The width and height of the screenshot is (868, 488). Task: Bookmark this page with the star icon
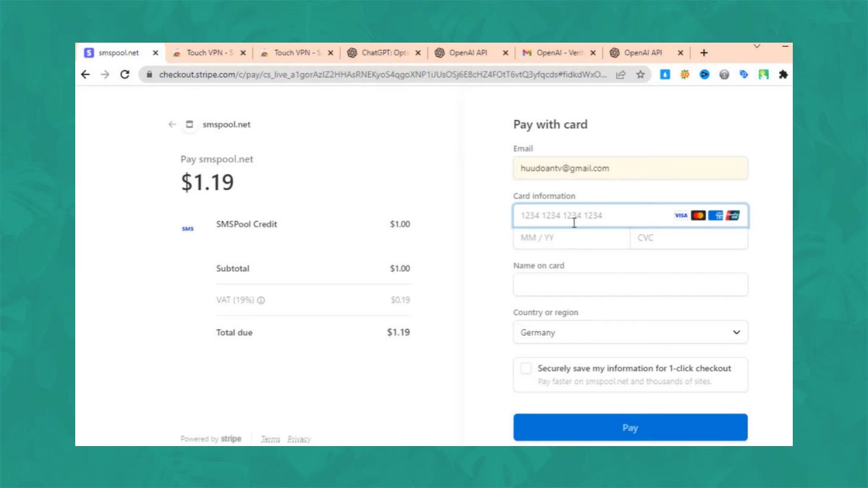coord(640,74)
